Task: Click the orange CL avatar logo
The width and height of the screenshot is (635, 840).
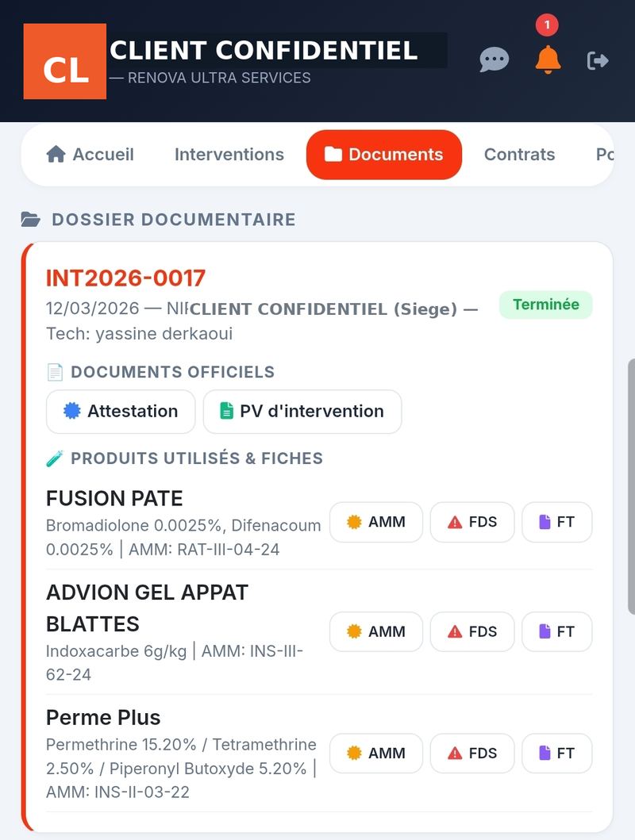Action: click(65, 61)
